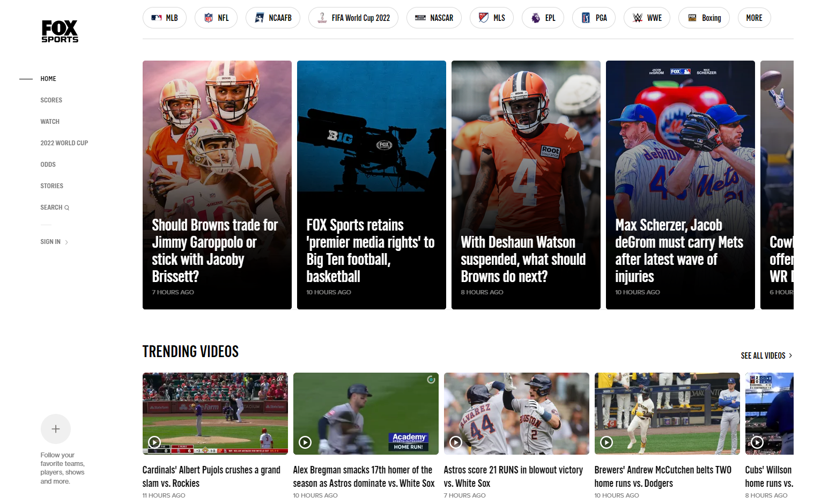Click the WWE logo icon
The height and width of the screenshot is (504, 821).
638,18
